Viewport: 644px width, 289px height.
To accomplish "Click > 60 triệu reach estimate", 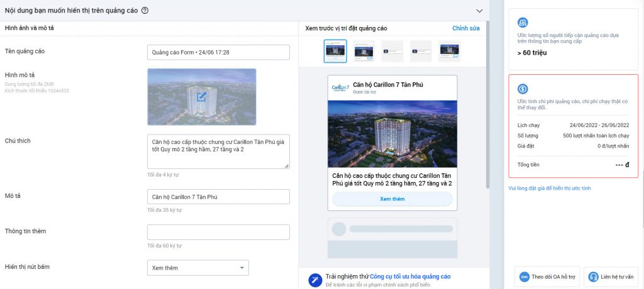I will click(x=532, y=53).
